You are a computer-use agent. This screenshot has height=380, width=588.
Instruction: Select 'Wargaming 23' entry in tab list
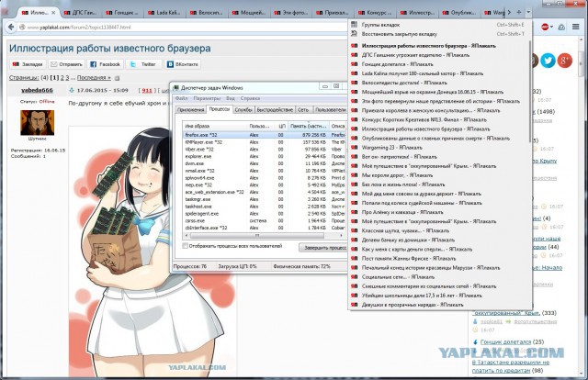pos(439,148)
